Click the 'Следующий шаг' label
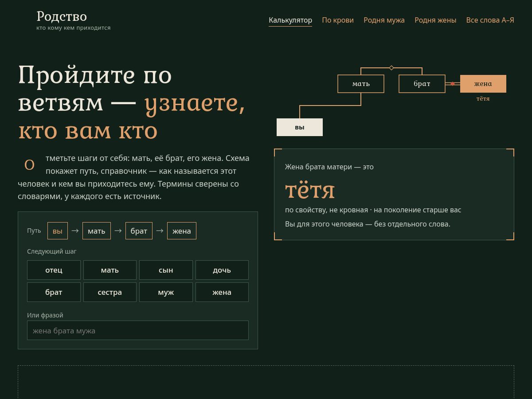The height and width of the screenshot is (399, 532). (52, 251)
